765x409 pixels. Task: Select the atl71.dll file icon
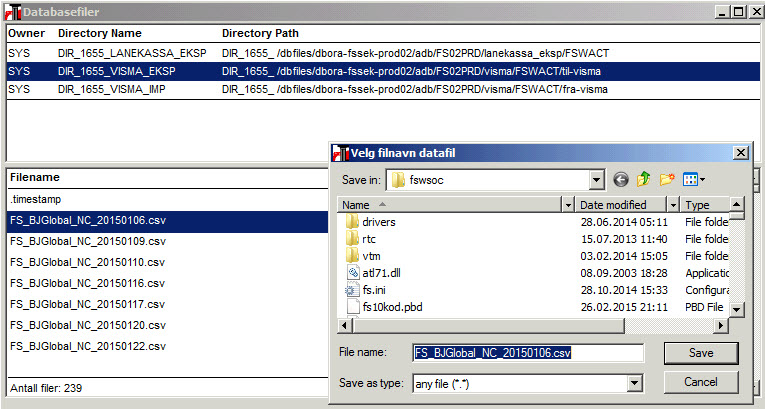[x=353, y=273]
